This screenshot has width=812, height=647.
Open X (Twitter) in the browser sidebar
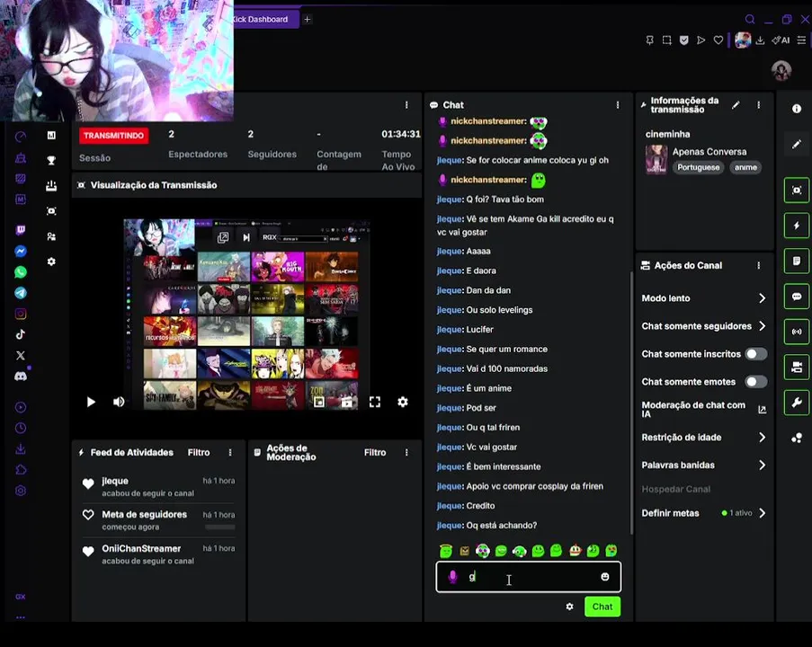tap(21, 355)
